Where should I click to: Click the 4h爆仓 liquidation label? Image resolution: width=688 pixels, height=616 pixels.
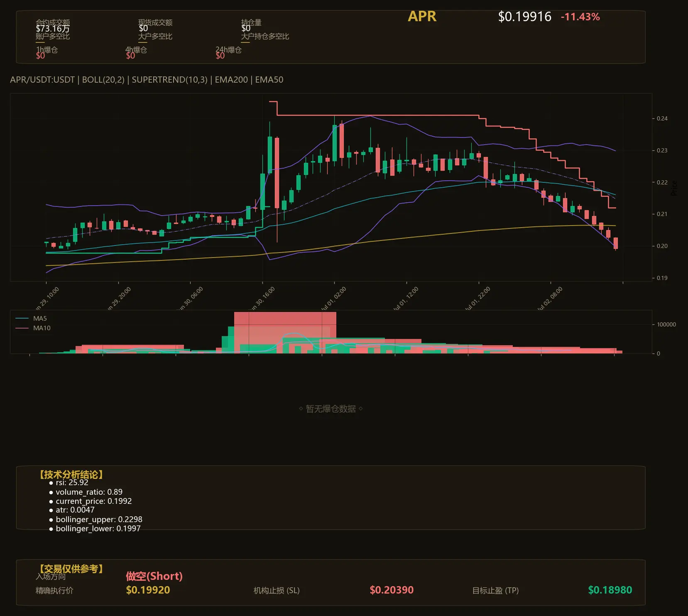[x=136, y=50]
